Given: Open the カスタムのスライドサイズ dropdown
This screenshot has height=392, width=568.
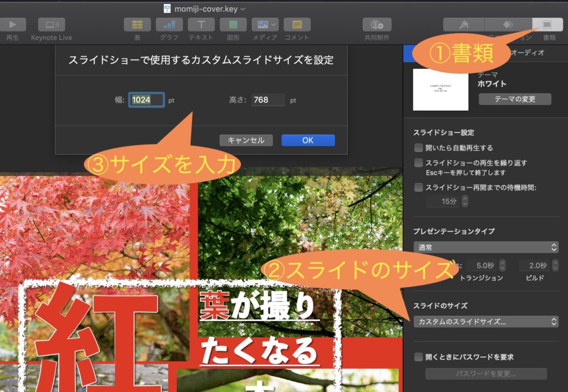Looking at the screenshot, I should [486, 322].
